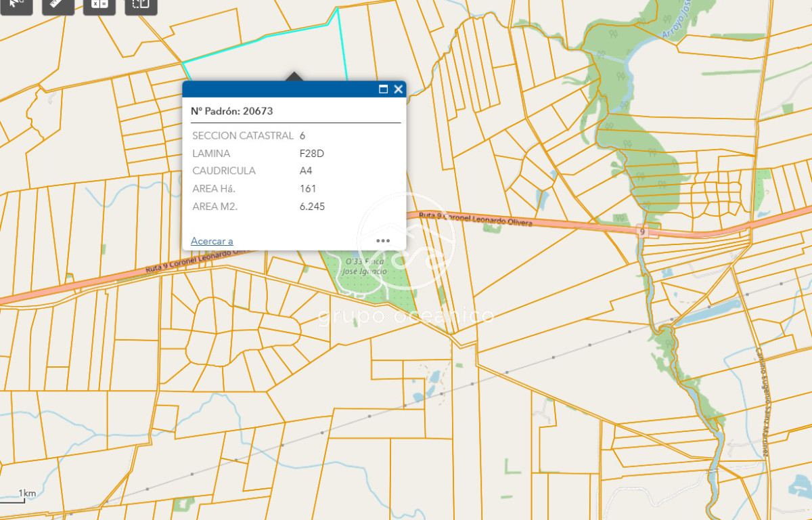
Task: Select the 'Nº Padrón: 20673' title
Action: (x=231, y=111)
